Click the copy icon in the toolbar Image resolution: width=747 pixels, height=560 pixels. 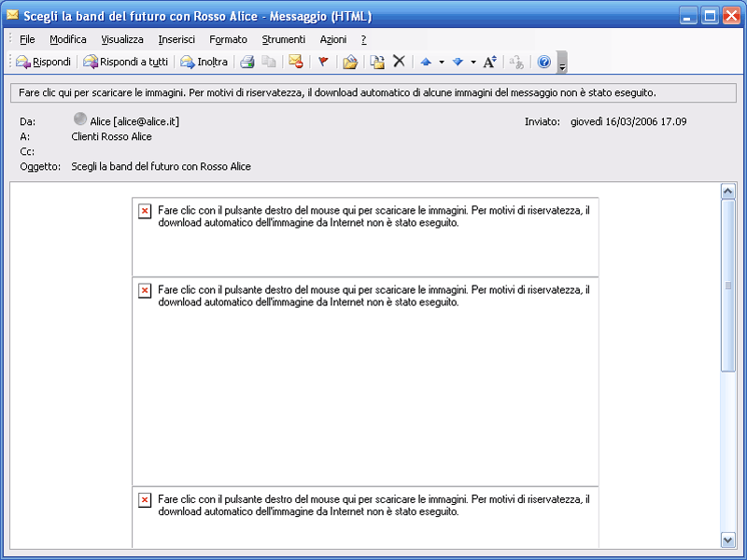tap(269, 62)
